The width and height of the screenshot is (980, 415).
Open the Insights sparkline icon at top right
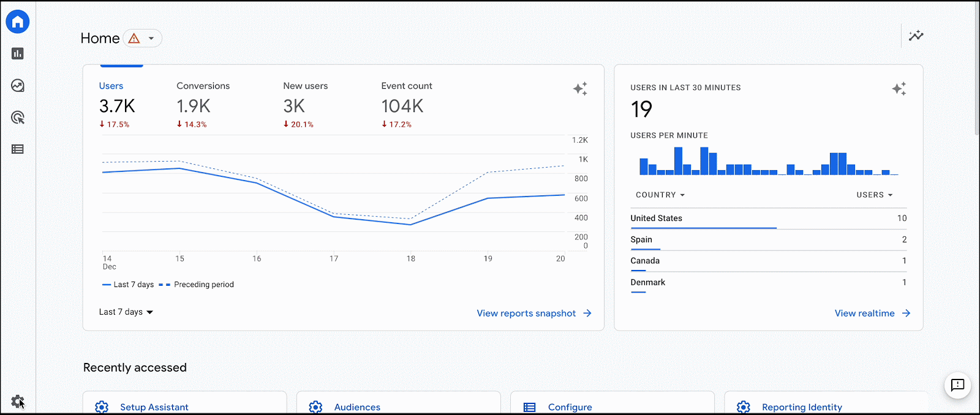916,36
